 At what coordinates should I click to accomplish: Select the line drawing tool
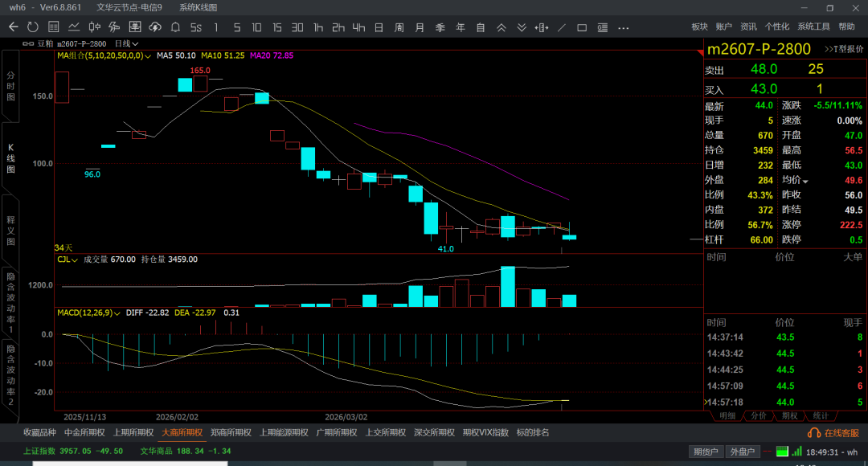point(562,27)
